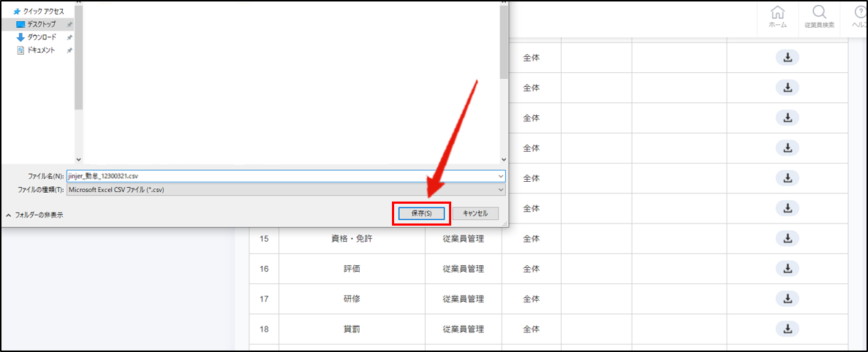This screenshot has height=352, width=868.
Task: Go to ホーム via the house icon
Action: (778, 17)
